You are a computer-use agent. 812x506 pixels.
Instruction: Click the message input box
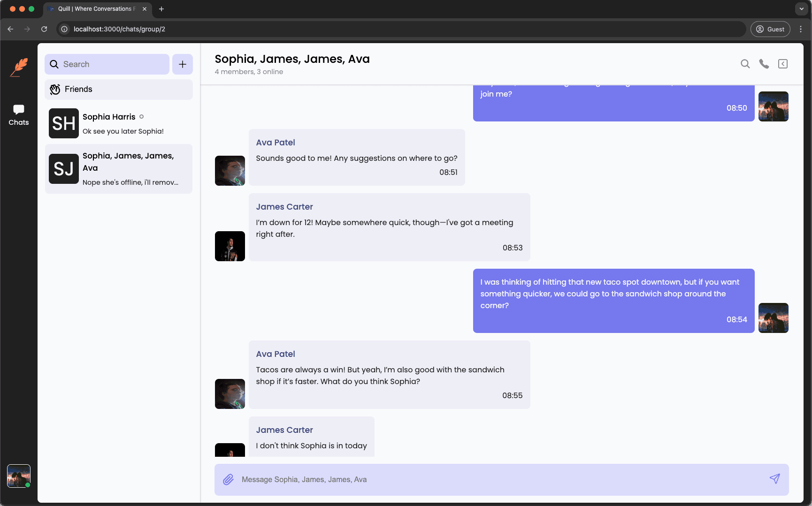tap(498, 479)
